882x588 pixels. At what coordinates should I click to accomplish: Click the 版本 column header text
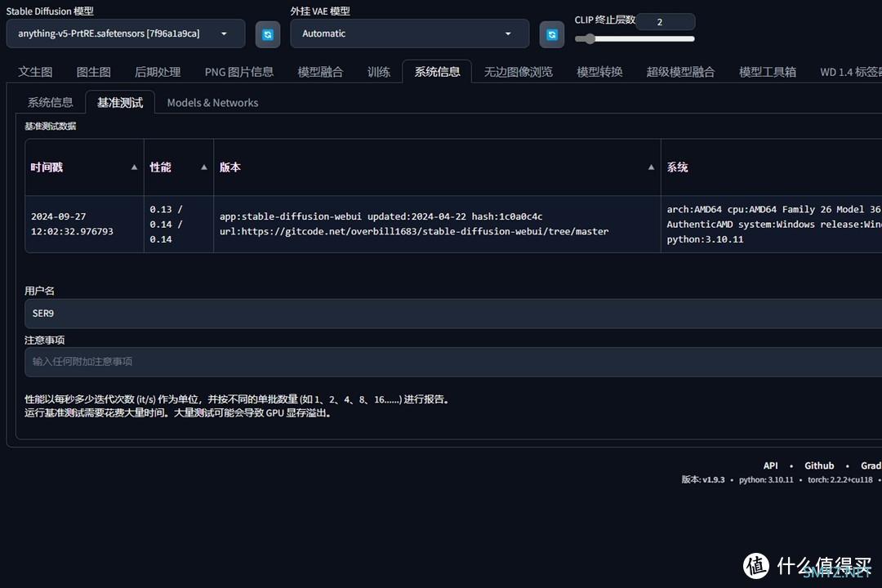point(230,167)
